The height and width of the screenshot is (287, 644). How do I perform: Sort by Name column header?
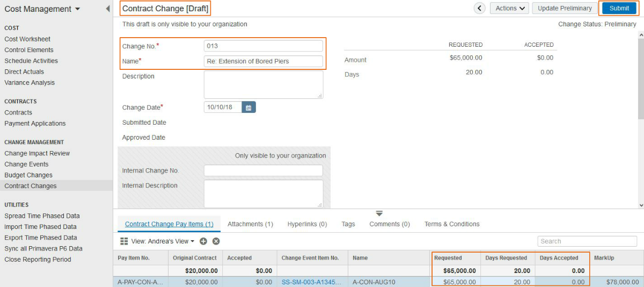coord(389,258)
